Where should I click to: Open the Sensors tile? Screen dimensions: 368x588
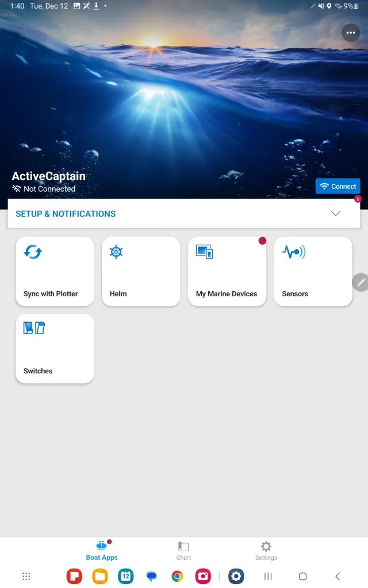pos(313,272)
